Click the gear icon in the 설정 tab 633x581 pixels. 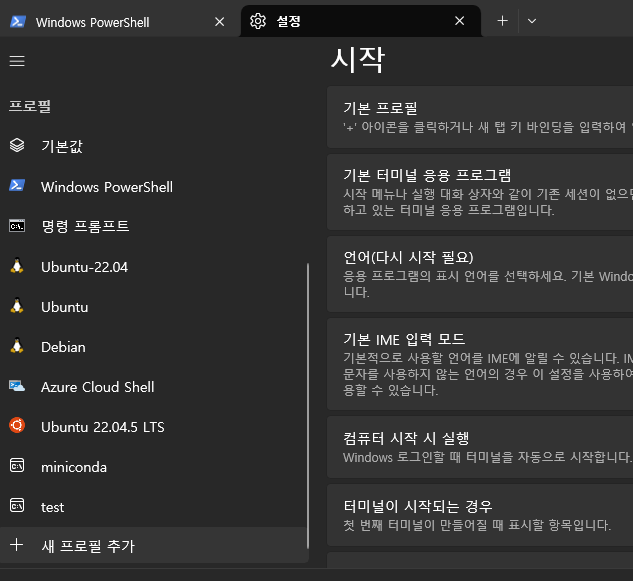click(x=258, y=21)
